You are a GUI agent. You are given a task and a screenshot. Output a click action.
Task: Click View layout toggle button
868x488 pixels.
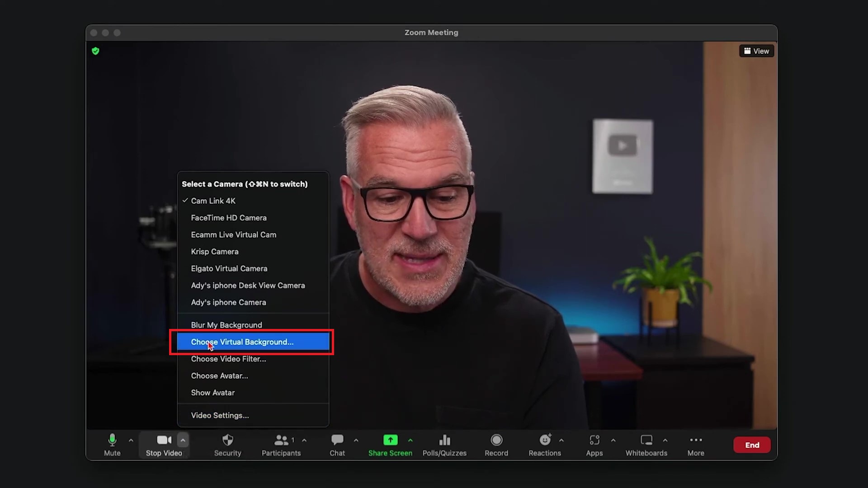click(x=756, y=51)
